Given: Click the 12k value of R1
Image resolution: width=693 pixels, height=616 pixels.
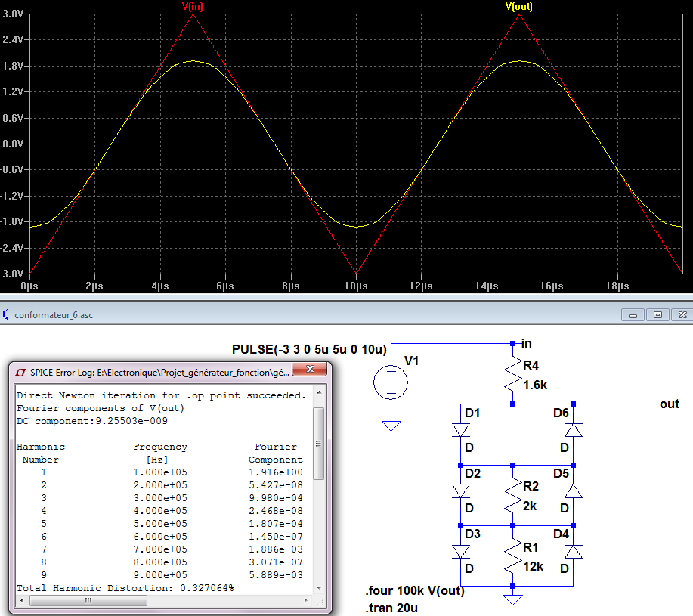Looking at the screenshot, I should pyautogui.click(x=533, y=567).
